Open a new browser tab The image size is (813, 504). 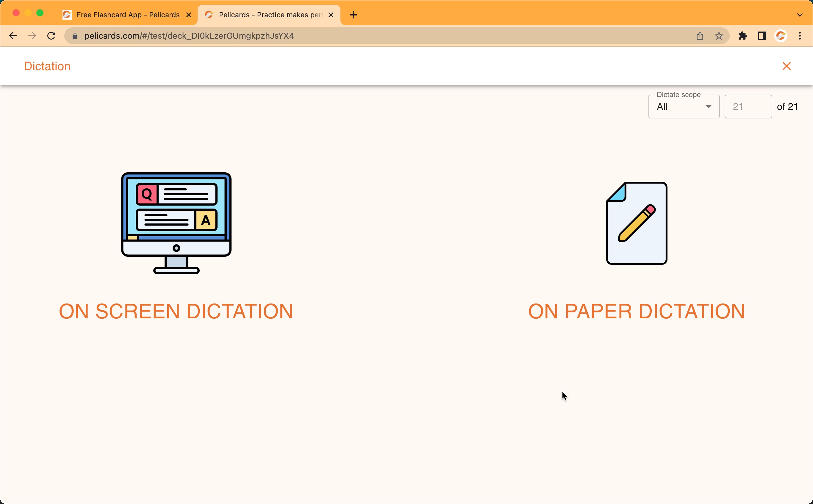[354, 15]
